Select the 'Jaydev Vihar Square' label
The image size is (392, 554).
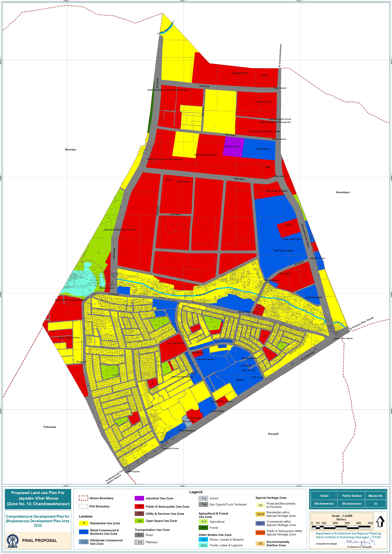pos(343,338)
